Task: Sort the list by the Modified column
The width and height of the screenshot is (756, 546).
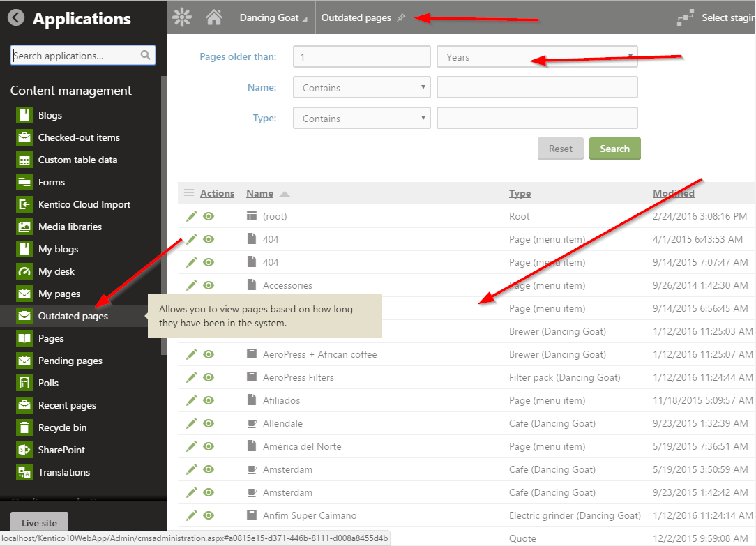Action: tap(673, 193)
